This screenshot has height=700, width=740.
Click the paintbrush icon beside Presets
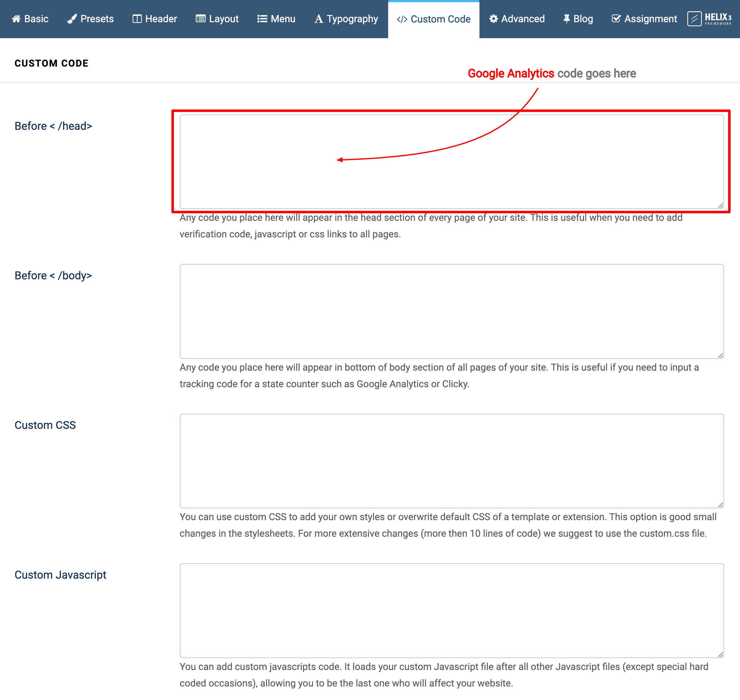point(72,19)
